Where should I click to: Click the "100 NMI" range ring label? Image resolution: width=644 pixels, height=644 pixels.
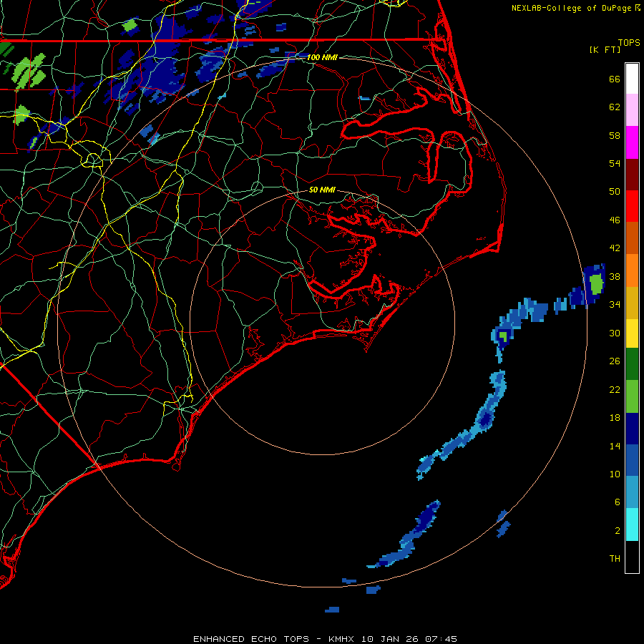coord(322,57)
